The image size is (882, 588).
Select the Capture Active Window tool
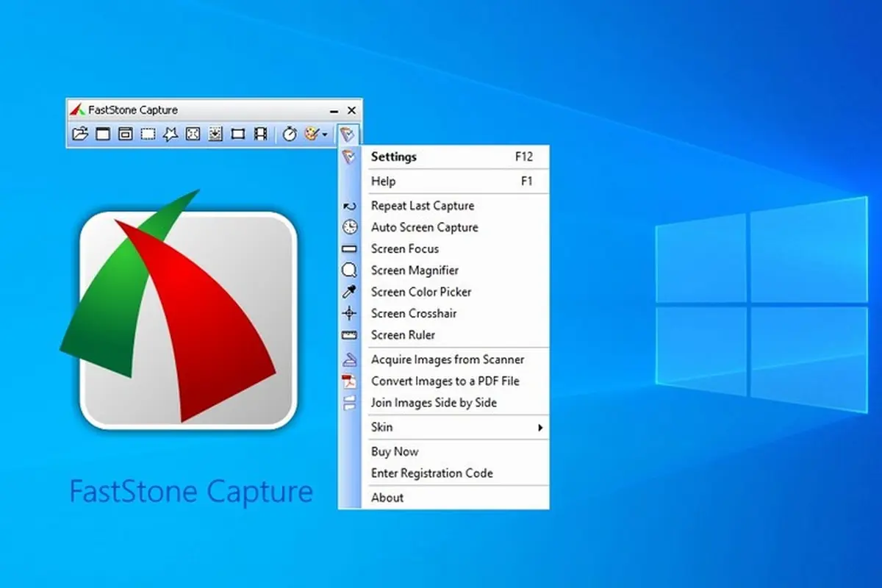pyautogui.click(x=103, y=134)
